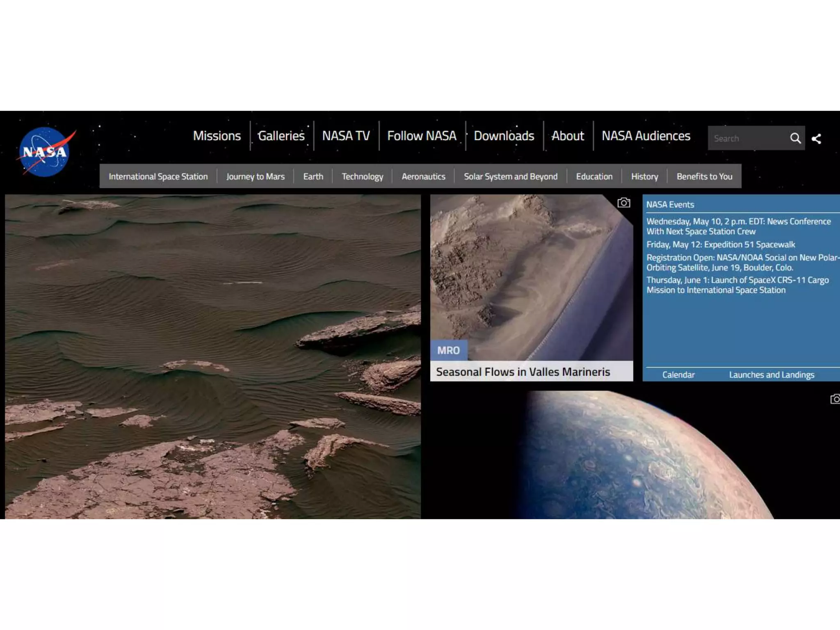Click in the Search text field

746,138
